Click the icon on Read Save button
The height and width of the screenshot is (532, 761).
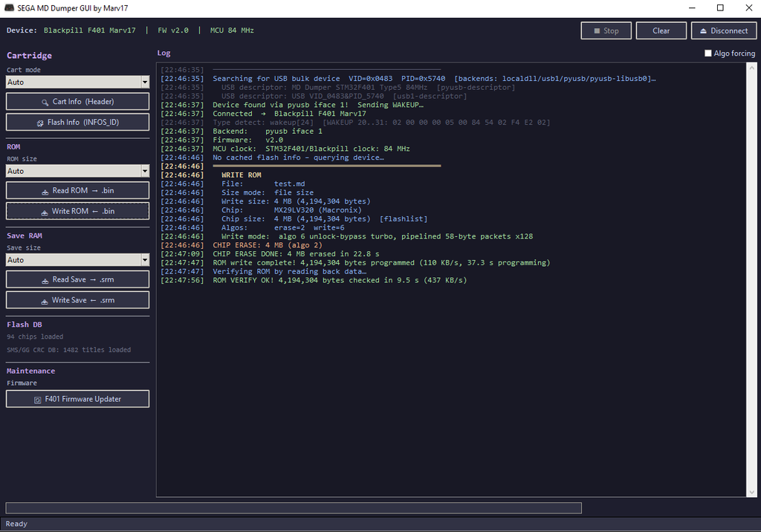tap(45, 281)
